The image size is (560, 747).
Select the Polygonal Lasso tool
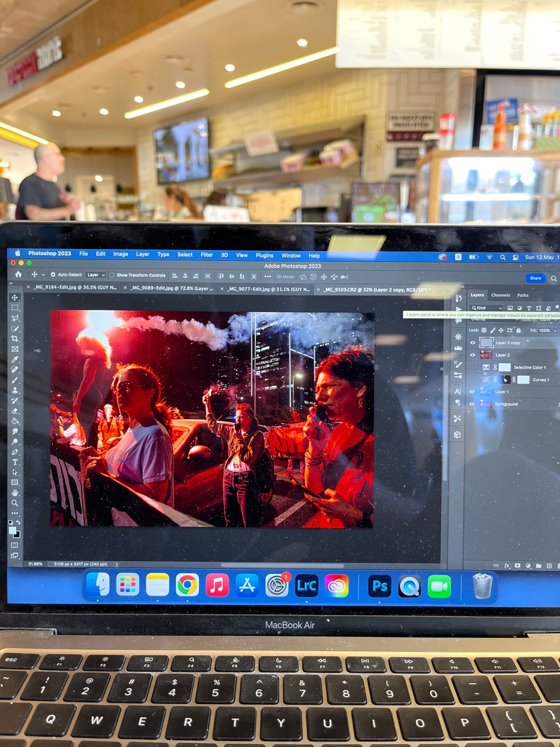tap(15, 318)
